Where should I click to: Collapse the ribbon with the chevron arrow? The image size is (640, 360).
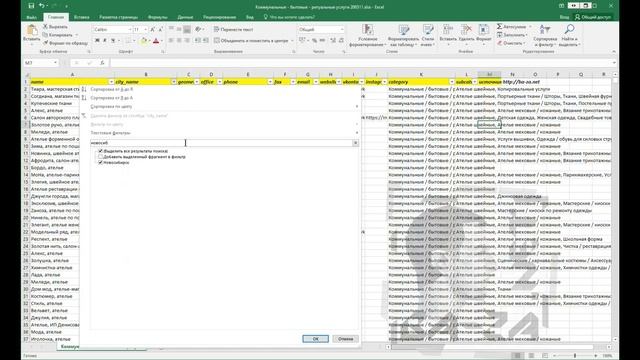[x=613, y=52]
